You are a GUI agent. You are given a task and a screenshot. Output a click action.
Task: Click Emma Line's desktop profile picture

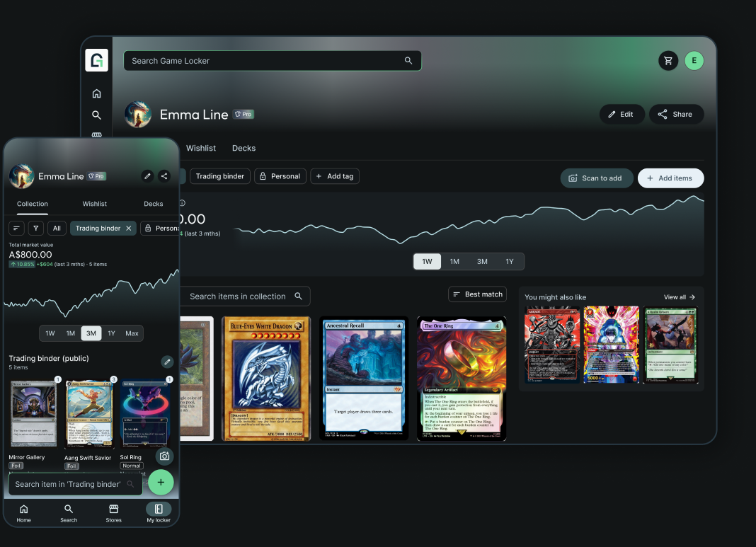coord(138,114)
